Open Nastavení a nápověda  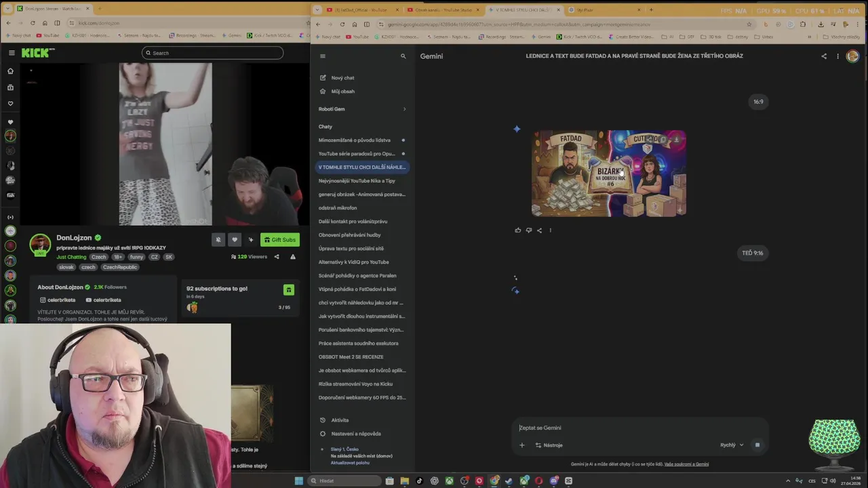point(350,434)
